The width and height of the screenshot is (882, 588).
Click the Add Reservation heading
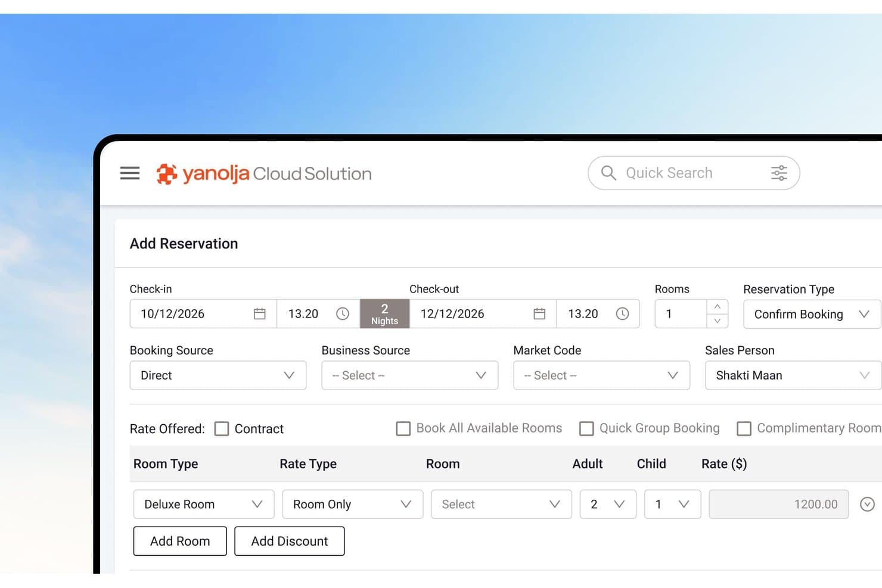click(x=184, y=244)
